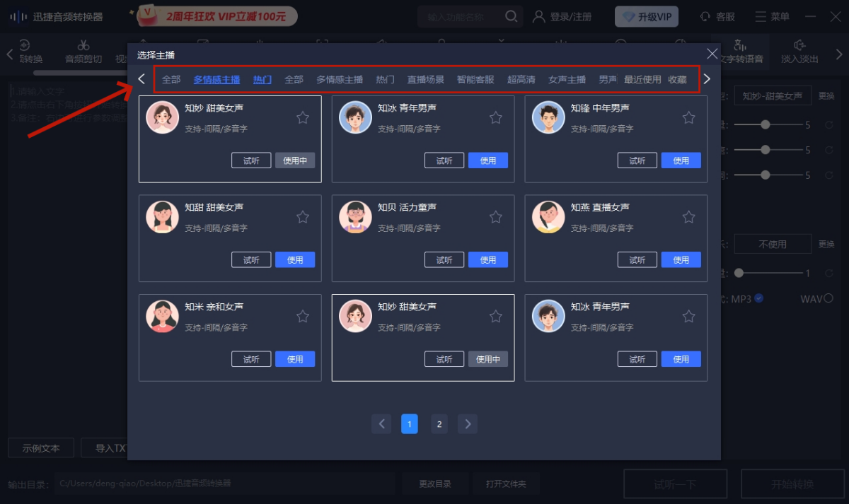Click the 试听一下 preview button
The height and width of the screenshot is (504, 849).
675,484
